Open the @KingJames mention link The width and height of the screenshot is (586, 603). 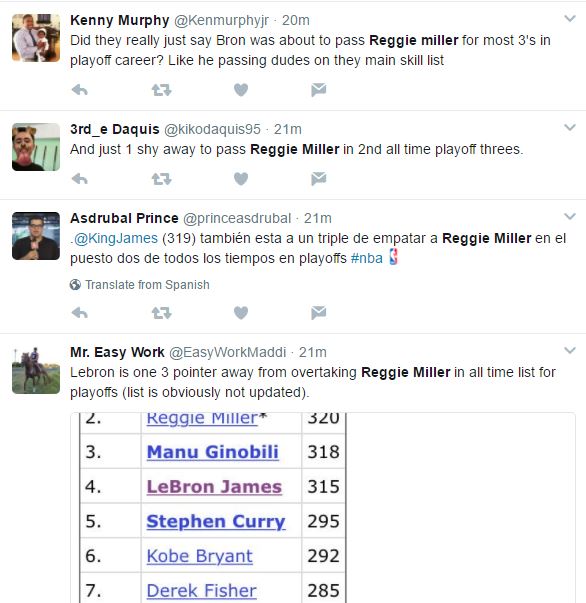115,238
